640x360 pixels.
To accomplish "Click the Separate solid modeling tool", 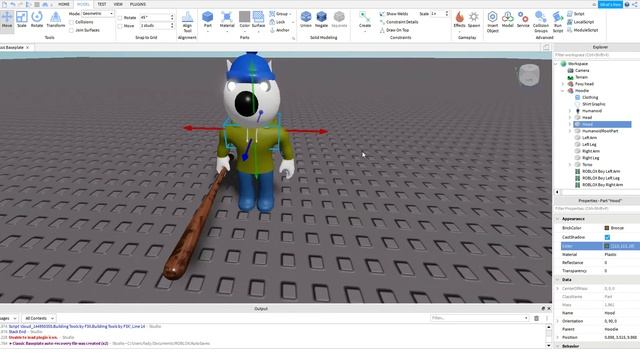I will (339, 20).
